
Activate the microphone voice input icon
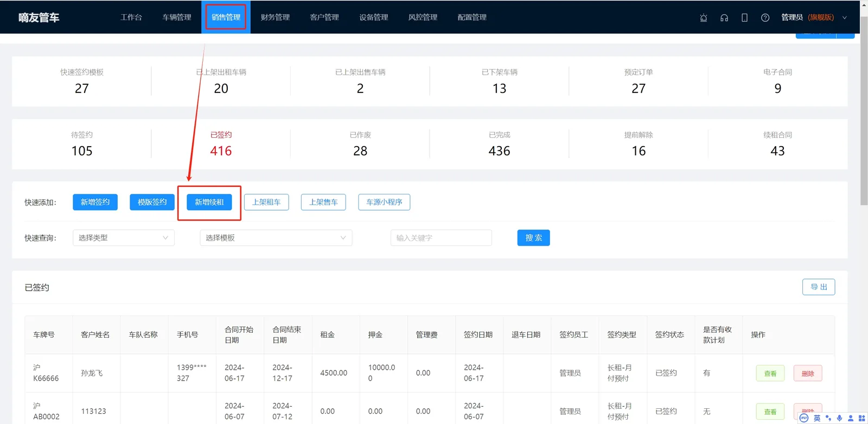click(839, 418)
